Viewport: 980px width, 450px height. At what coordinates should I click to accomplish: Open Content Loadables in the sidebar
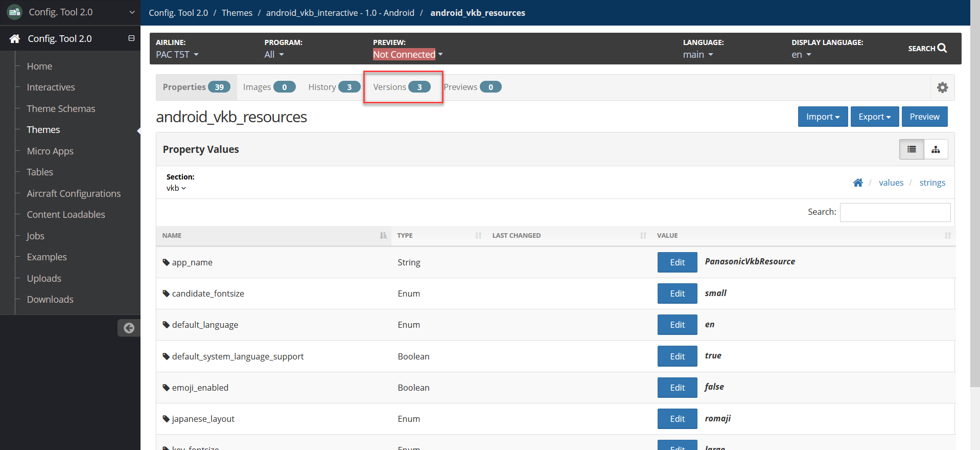(66, 214)
